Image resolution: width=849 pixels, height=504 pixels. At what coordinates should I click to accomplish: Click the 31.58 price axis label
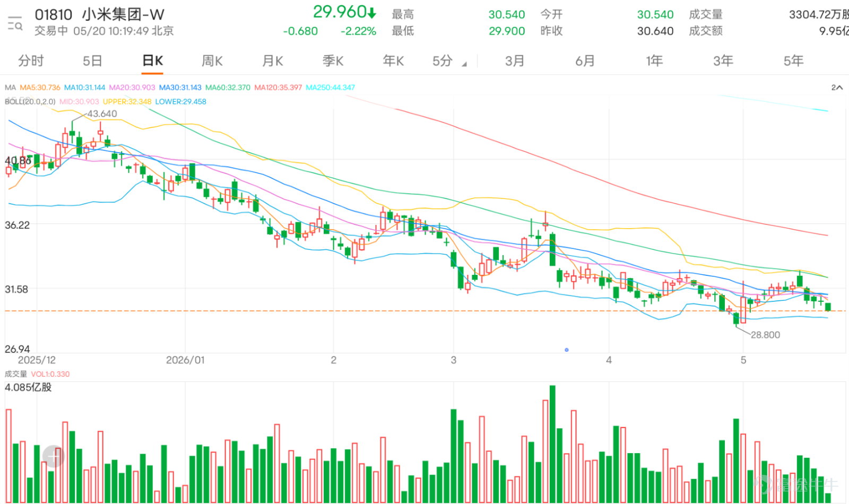[x=16, y=290]
